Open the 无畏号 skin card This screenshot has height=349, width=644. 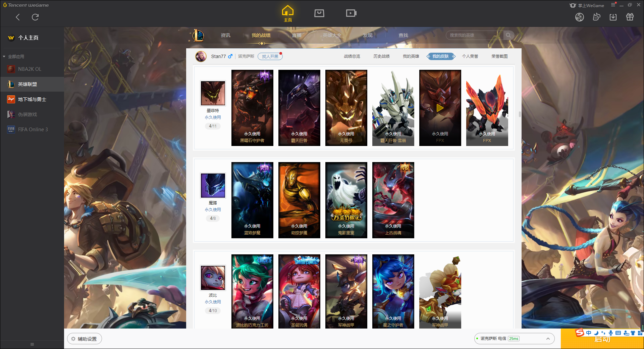tap(346, 108)
